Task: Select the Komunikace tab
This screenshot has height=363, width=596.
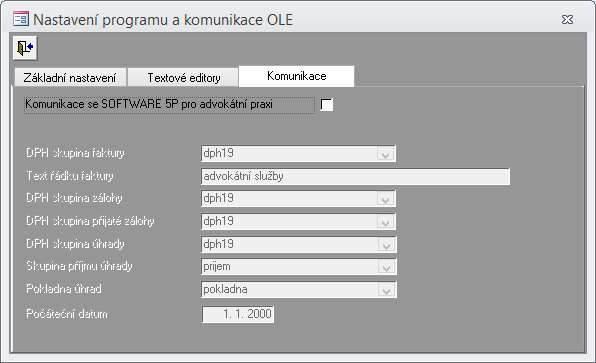Action: 296,76
